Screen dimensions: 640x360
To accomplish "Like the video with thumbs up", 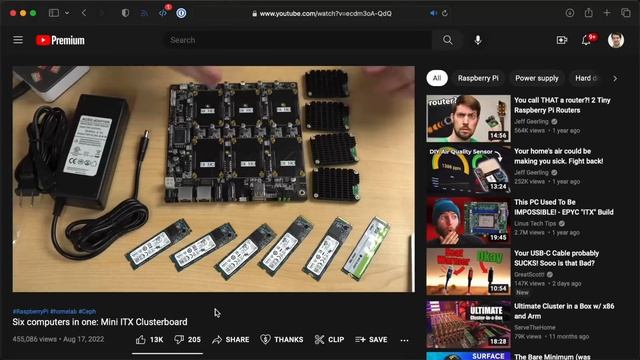I will pyautogui.click(x=150, y=340).
